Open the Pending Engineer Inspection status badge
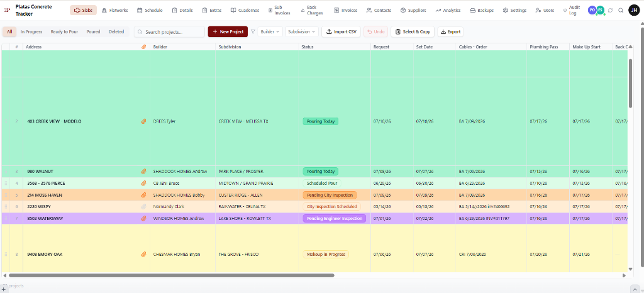Viewport: 644px width, 293px height. [x=335, y=219]
